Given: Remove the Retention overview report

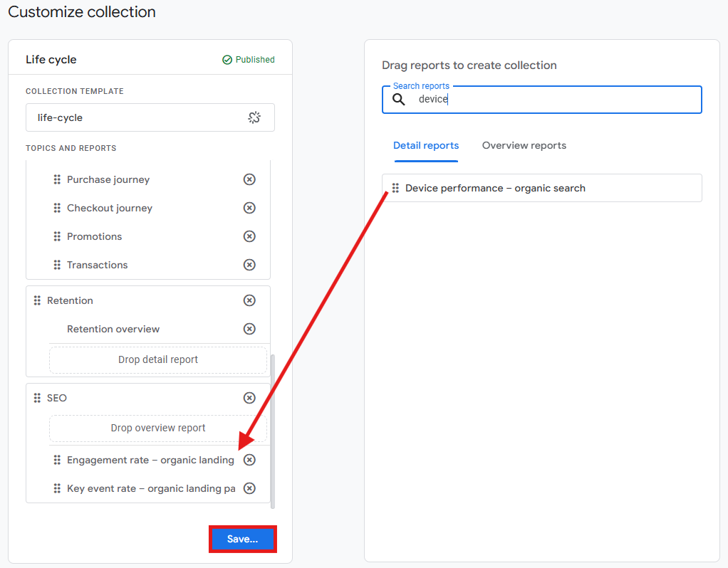Looking at the screenshot, I should [249, 329].
